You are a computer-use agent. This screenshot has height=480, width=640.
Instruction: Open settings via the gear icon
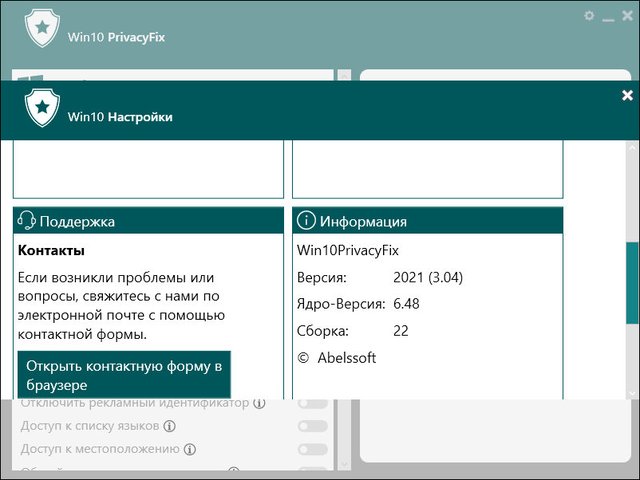point(589,16)
